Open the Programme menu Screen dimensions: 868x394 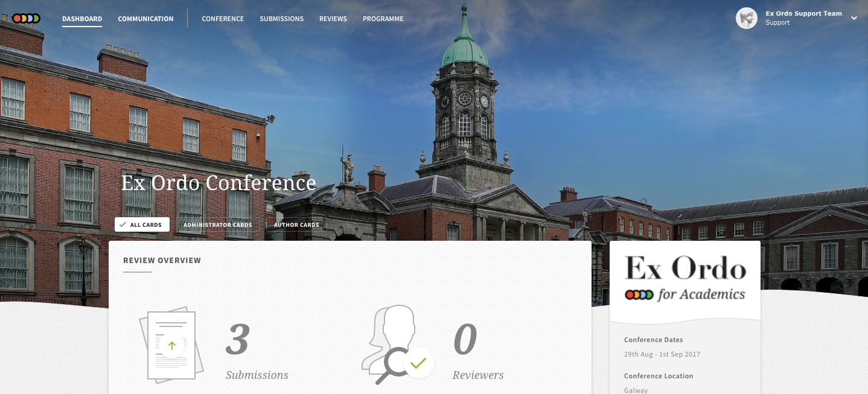coord(383,19)
